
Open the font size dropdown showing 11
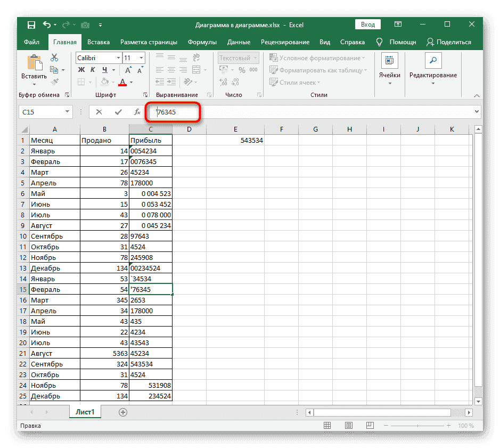tap(141, 58)
